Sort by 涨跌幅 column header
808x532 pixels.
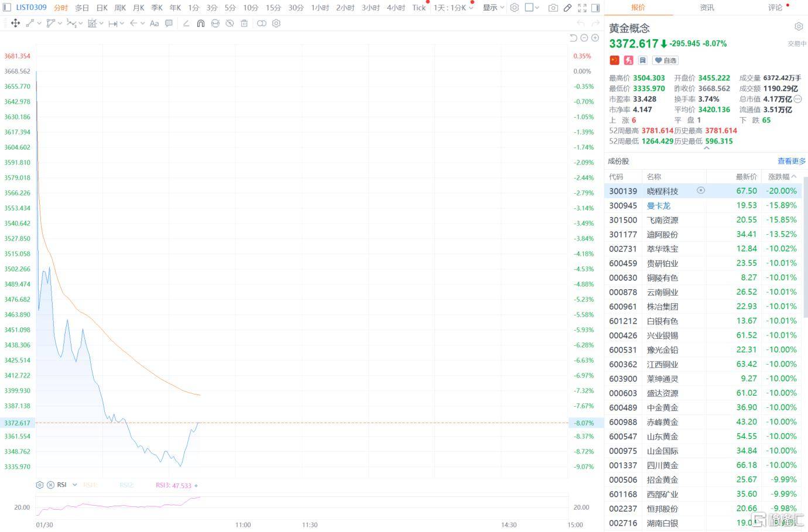coord(782,176)
